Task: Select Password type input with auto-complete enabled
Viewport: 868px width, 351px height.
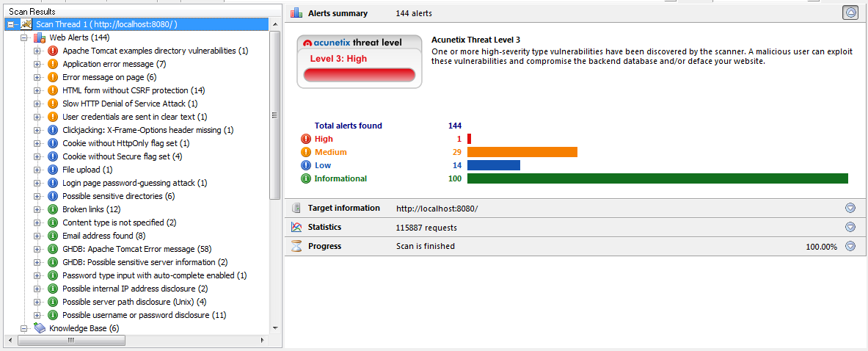Action: click(x=154, y=275)
